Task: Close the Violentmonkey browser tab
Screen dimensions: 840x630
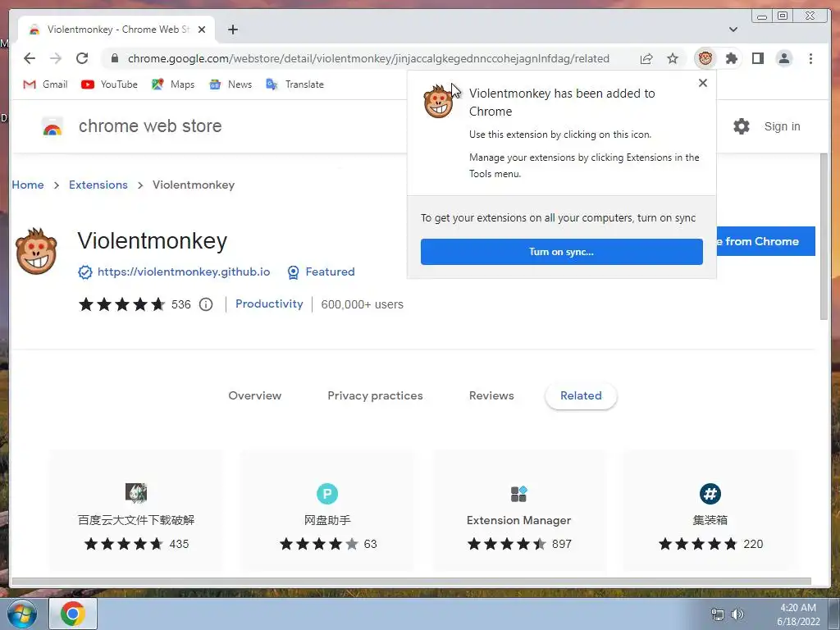Action: tap(202, 30)
